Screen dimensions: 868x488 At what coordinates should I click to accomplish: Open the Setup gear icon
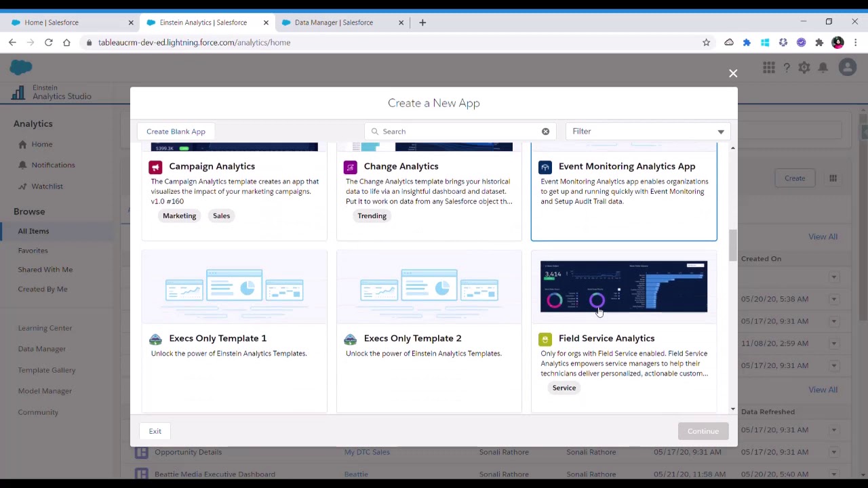click(x=804, y=68)
